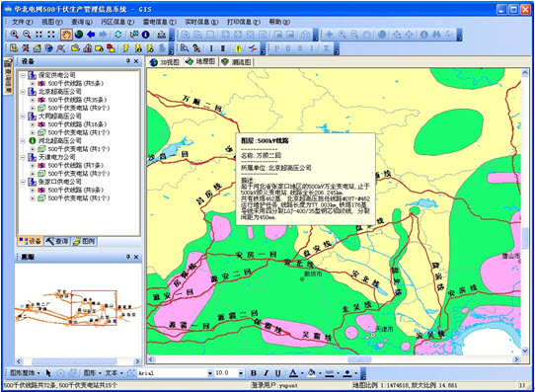
Task: Switch to the 查询 panel tab
Action: click(x=57, y=241)
